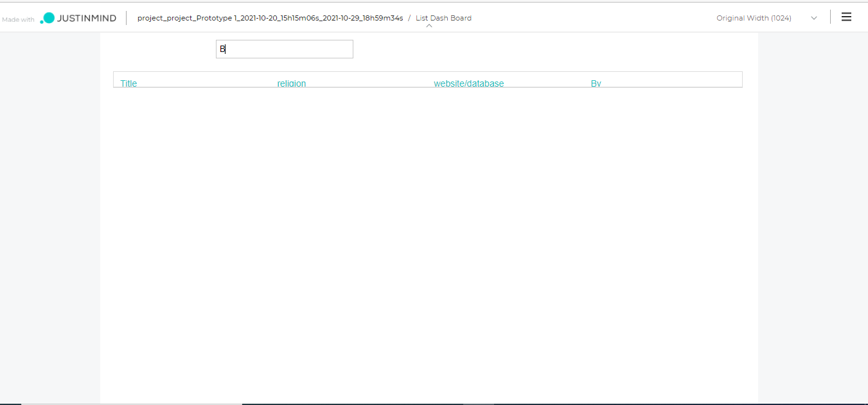
Task: Click the vertical divider before the hamburger menu
Action: point(830,17)
